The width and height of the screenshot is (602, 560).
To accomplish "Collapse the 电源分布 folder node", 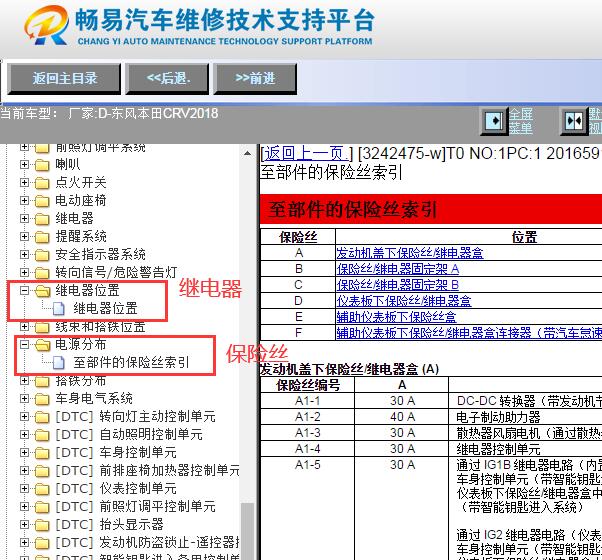I will [24, 345].
